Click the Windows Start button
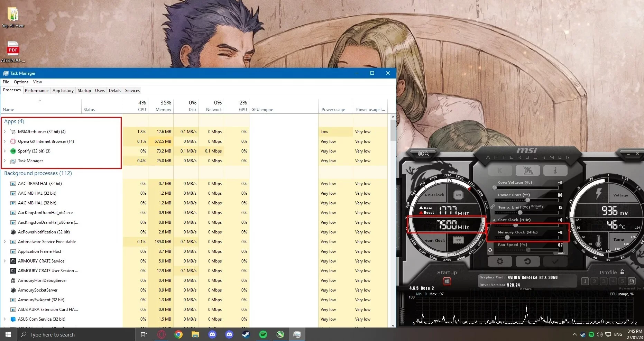Viewport: 644px width, 341px height. click(x=8, y=334)
